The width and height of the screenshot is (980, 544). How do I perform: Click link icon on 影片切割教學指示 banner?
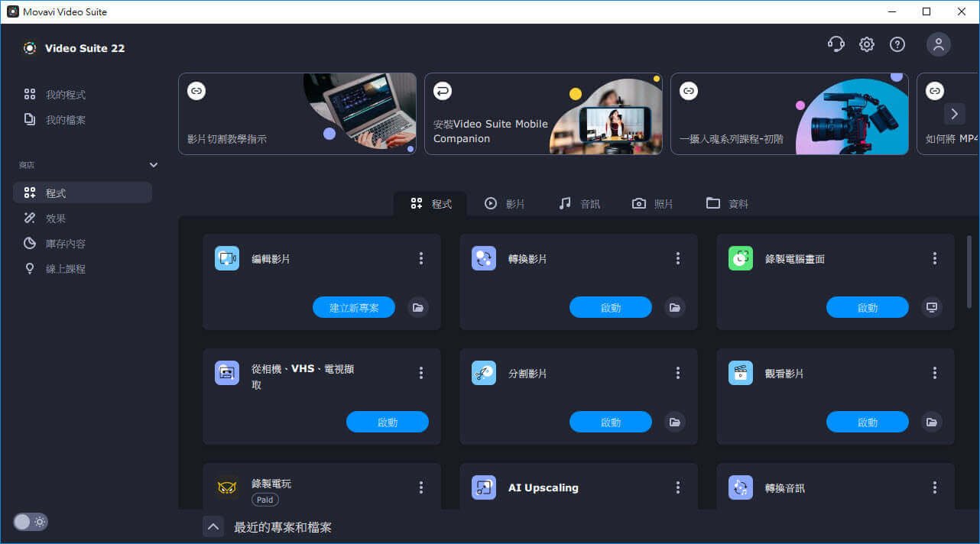(x=196, y=91)
